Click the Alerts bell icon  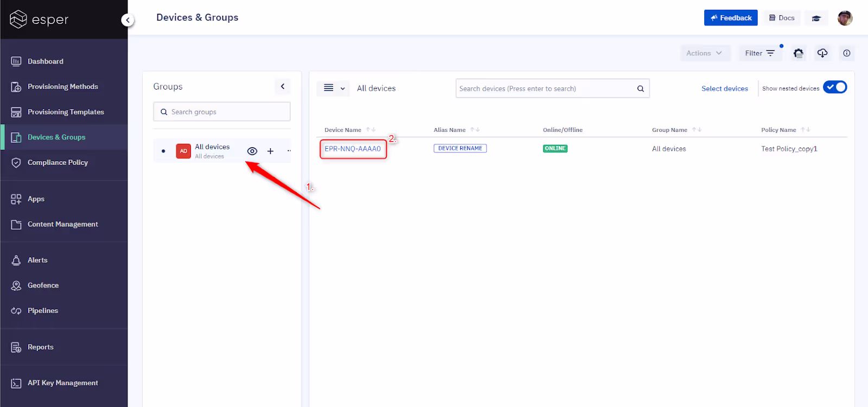click(16, 260)
